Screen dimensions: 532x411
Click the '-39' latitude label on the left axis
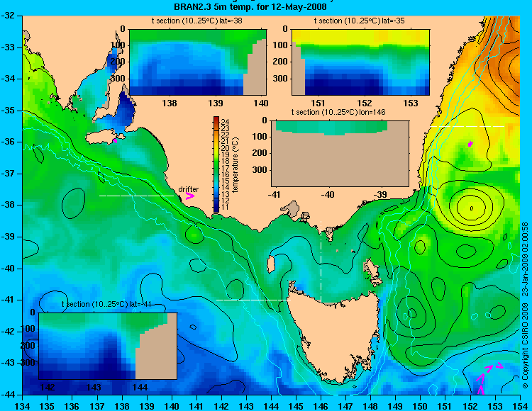coord(8,237)
